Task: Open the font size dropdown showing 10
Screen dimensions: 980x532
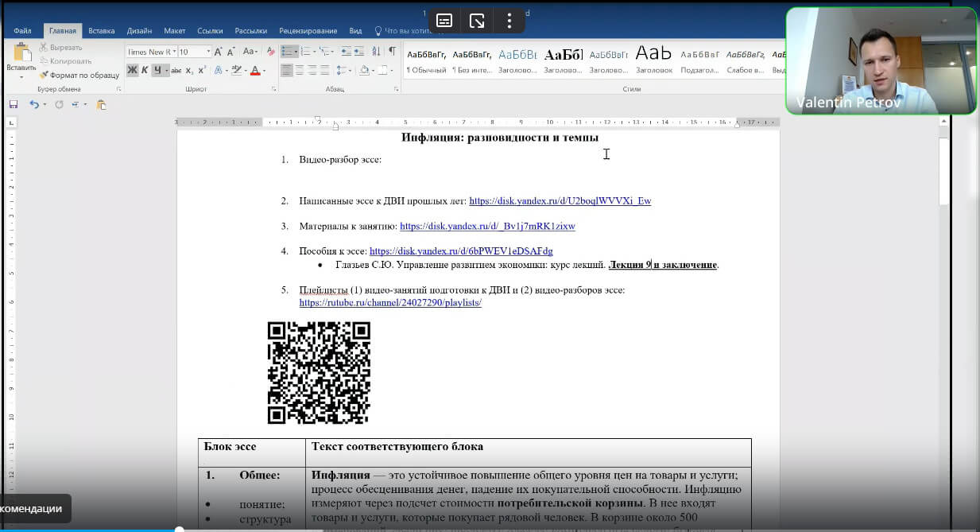Action: (x=208, y=52)
